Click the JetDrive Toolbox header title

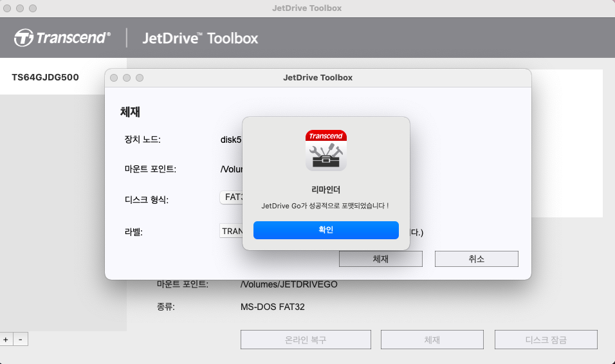[x=200, y=38]
